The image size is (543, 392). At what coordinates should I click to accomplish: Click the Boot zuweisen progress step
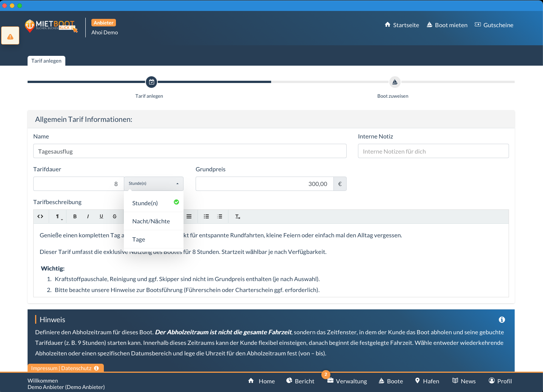pos(395,82)
